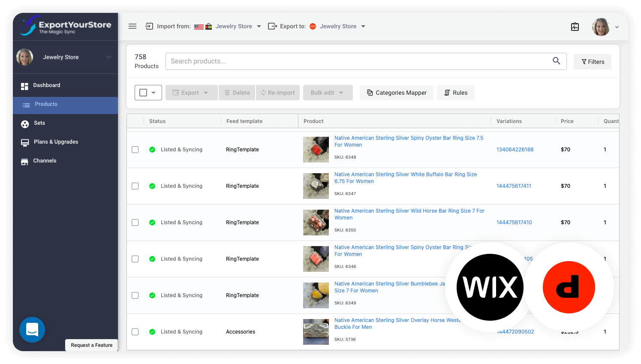This screenshot has width=641, height=364.
Task: Tick the checkbox for SKU 6348 product
Action: coord(135,150)
